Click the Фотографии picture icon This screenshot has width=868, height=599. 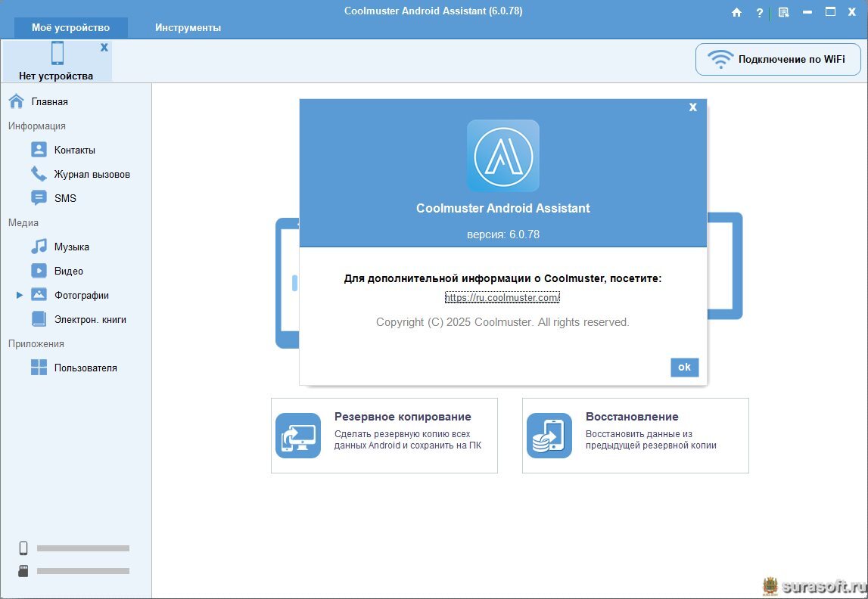pos(39,295)
